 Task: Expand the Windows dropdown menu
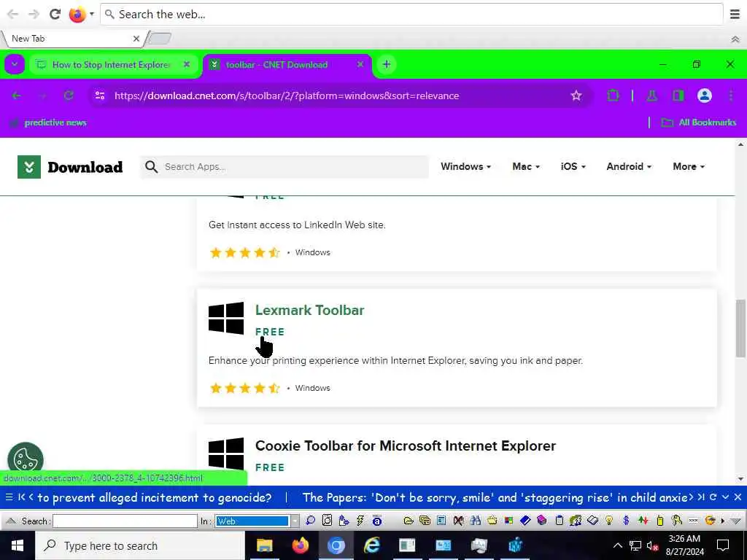tap(465, 166)
